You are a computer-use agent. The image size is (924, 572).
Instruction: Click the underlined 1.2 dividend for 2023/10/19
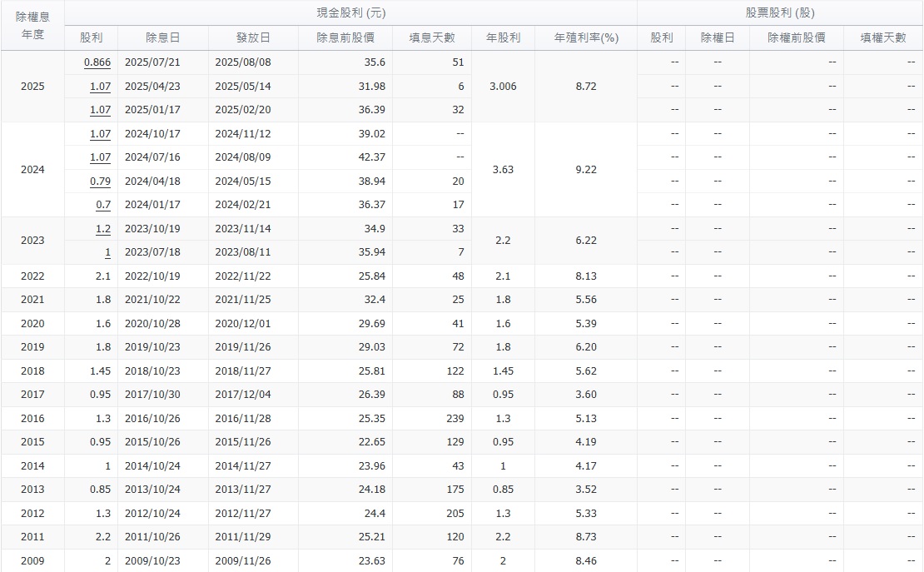click(x=102, y=229)
